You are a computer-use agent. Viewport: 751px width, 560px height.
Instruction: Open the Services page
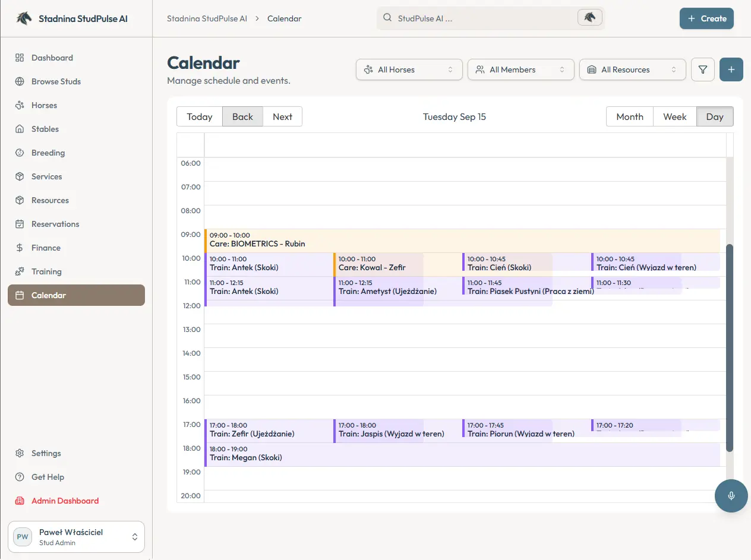click(x=76, y=176)
